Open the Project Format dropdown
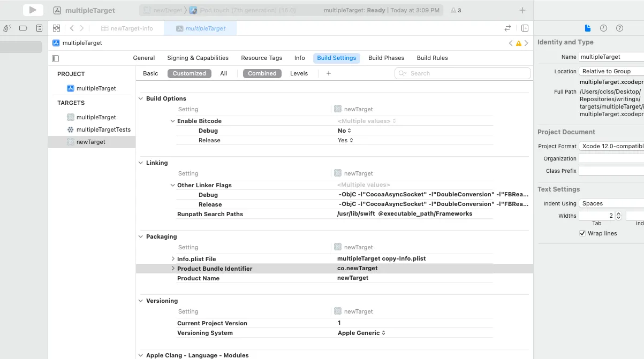 (x=611, y=146)
